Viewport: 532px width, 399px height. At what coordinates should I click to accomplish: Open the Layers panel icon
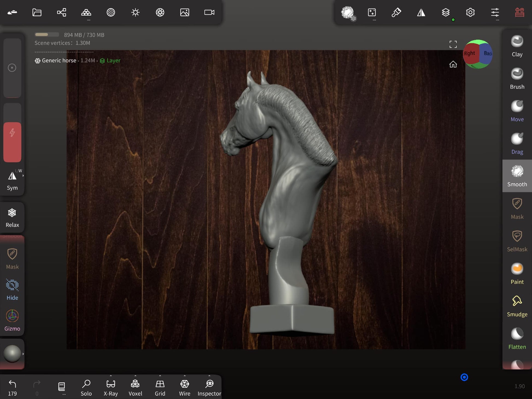(446, 13)
